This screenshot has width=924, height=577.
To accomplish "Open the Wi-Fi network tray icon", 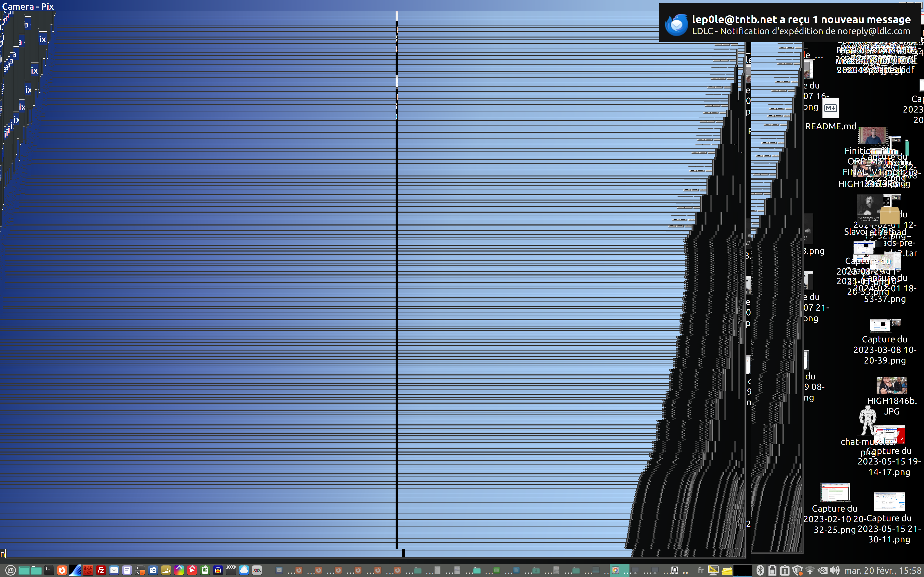I will tap(810, 570).
